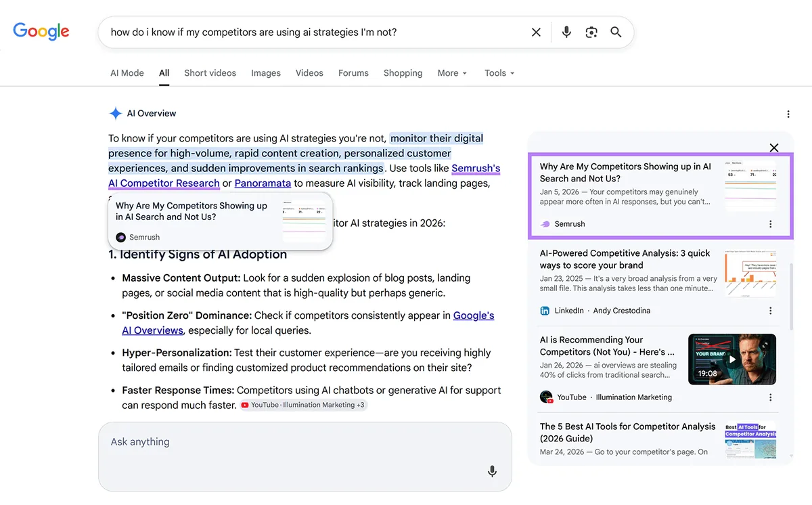This screenshot has height=505, width=812.
Task: Go to the Forums tab
Action: pyautogui.click(x=353, y=73)
